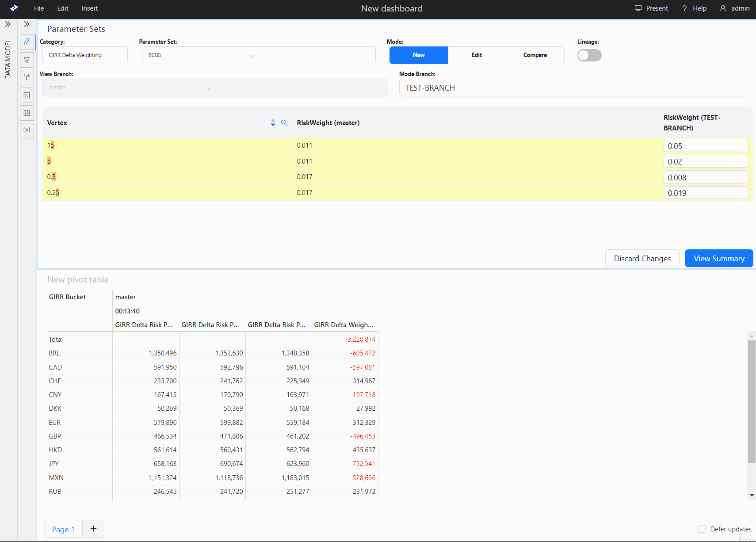Open the Edit menu
Image resolution: width=756 pixels, height=542 pixels.
click(63, 8)
